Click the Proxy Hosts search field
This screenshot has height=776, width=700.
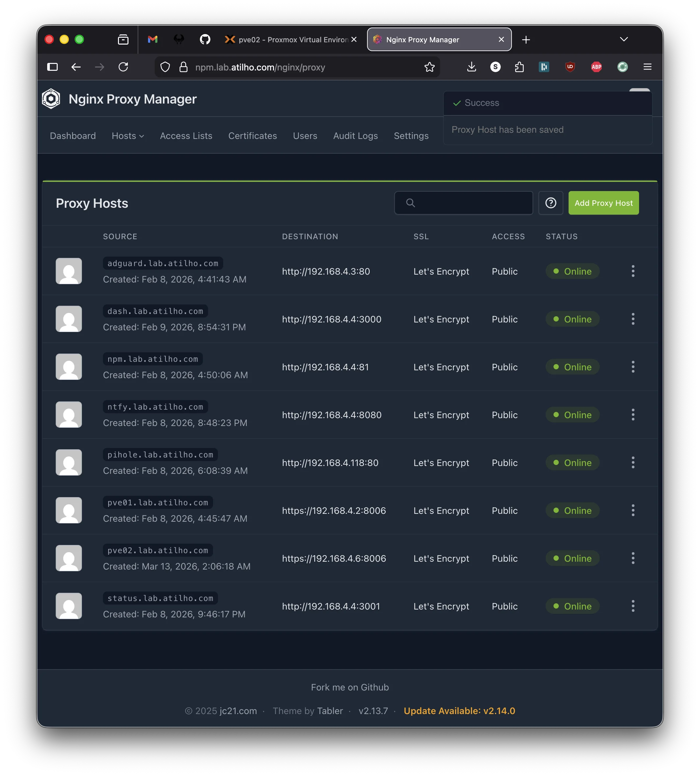[x=463, y=203]
